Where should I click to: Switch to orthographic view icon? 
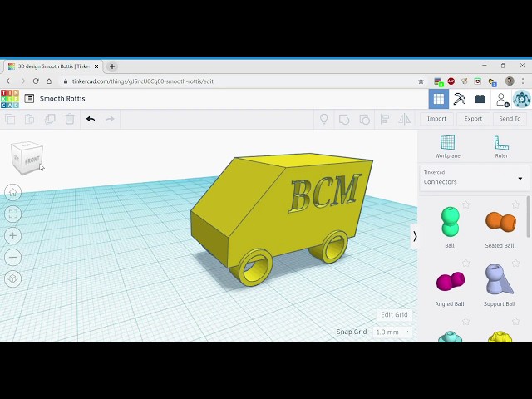13,278
